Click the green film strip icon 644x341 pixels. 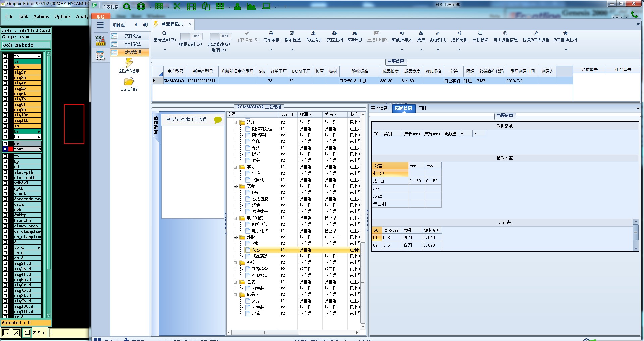191,6
